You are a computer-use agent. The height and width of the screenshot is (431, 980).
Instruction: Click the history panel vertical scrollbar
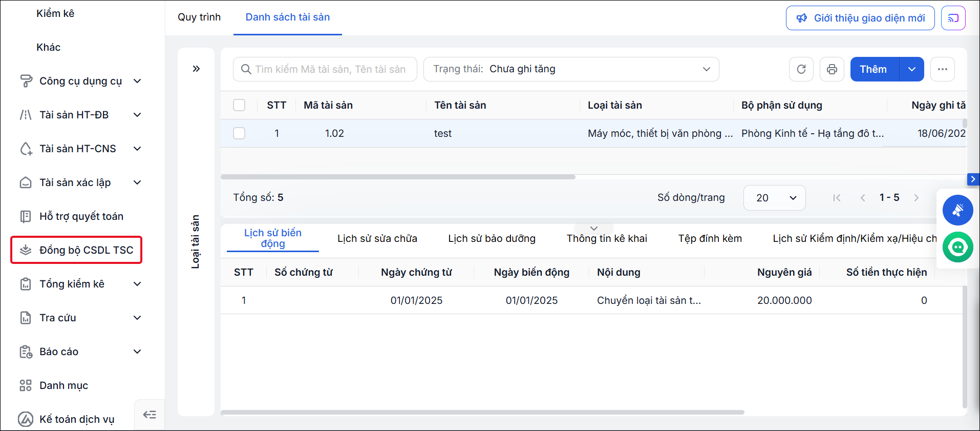pyautogui.click(x=965, y=347)
